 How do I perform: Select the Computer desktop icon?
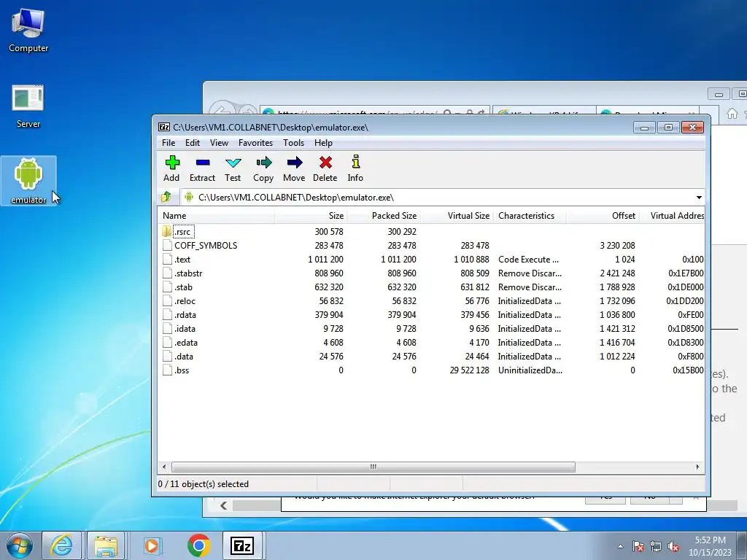[28, 30]
